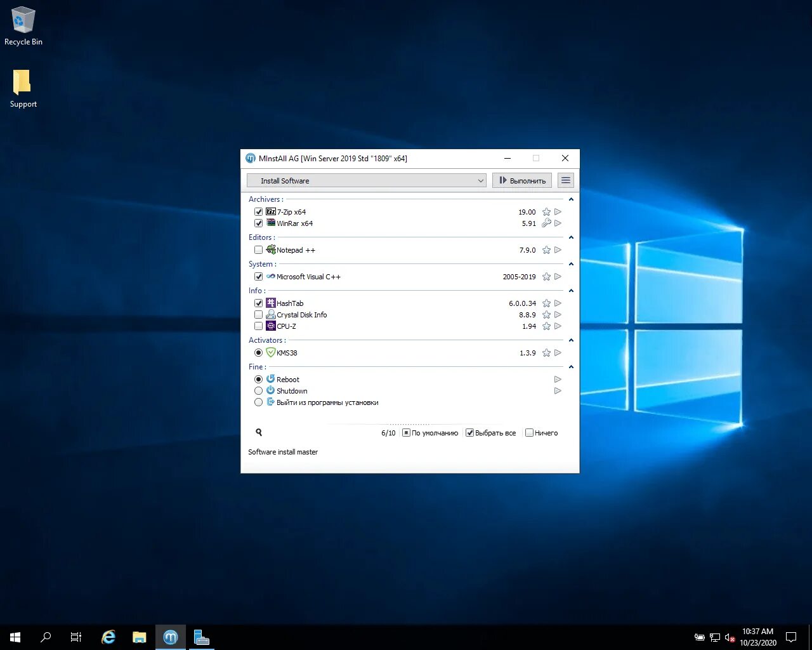The width and height of the screenshot is (812, 650).
Task: Open Task View on the taskbar
Action: 76,637
